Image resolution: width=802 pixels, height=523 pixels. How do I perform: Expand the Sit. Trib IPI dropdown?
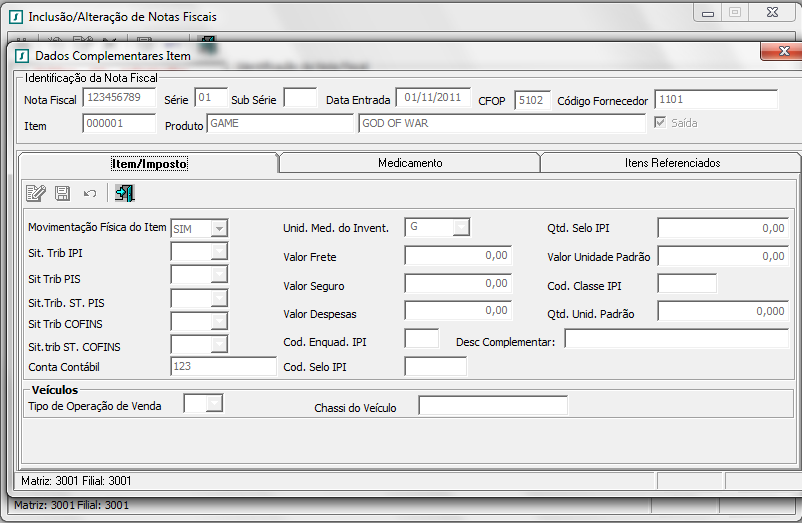click(219, 252)
